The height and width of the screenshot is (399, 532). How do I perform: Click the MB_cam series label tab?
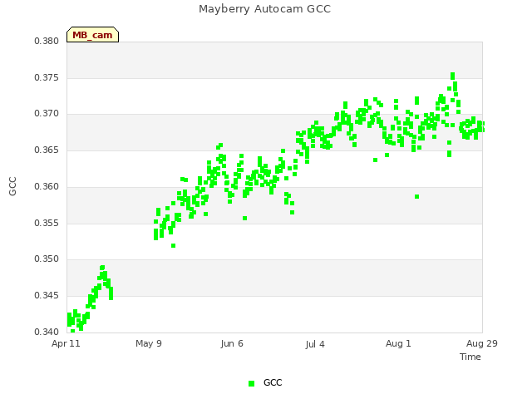pyautogui.click(x=92, y=35)
